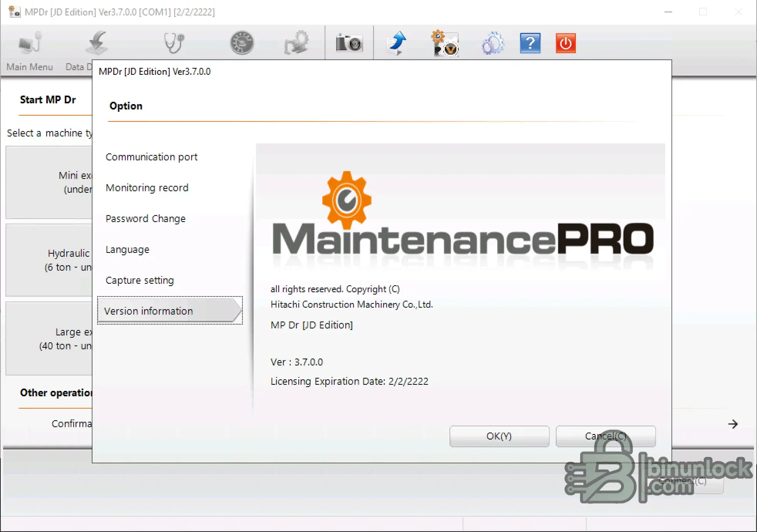Click the 'Start MP Dr' heading
Image resolution: width=757 pixels, height=532 pixels.
pos(48,100)
